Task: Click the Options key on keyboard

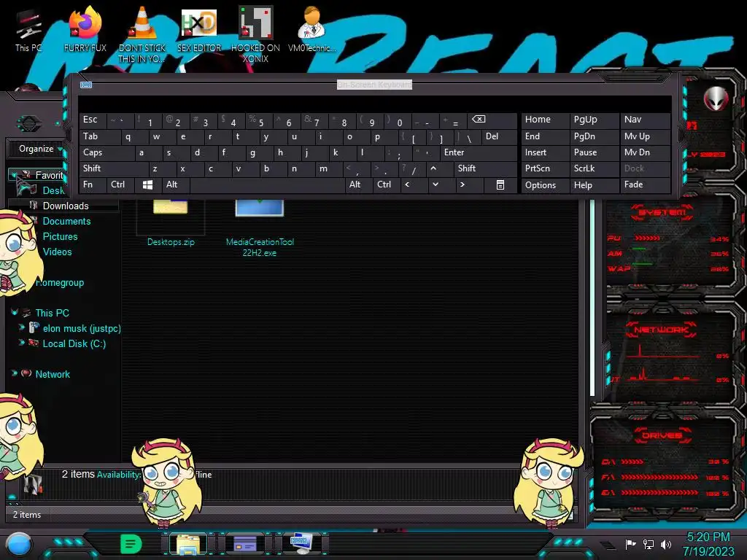Action: click(545, 184)
